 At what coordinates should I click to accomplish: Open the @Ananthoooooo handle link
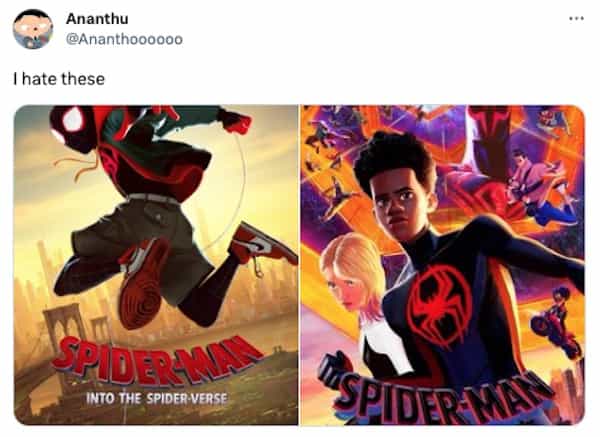pyautogui.click(x=124, y=39)
